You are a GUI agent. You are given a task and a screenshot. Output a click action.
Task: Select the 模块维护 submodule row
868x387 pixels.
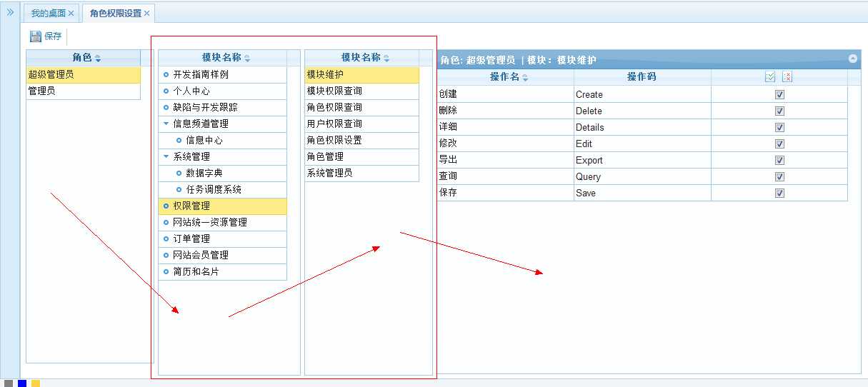pyautogui.click(x=361, y=74)
